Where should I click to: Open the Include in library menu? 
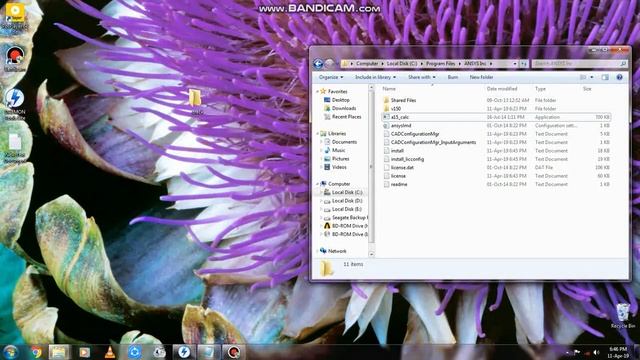coord(375,77)
